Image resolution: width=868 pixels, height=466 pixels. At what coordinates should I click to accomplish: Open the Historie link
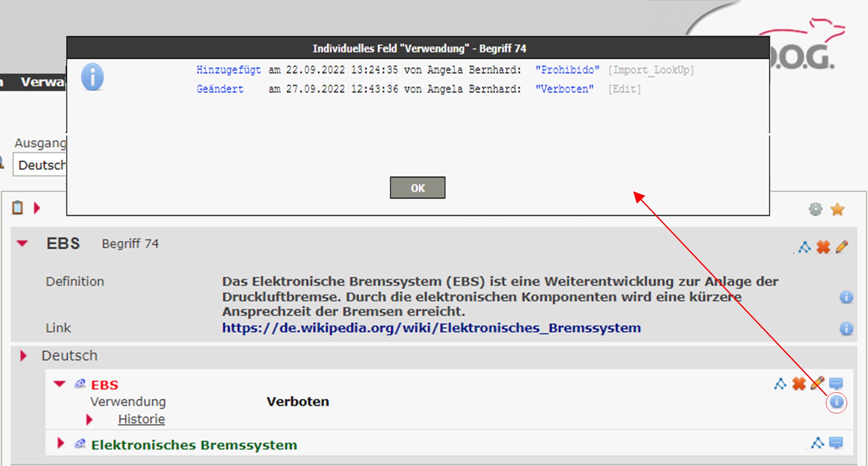point(141,419)
